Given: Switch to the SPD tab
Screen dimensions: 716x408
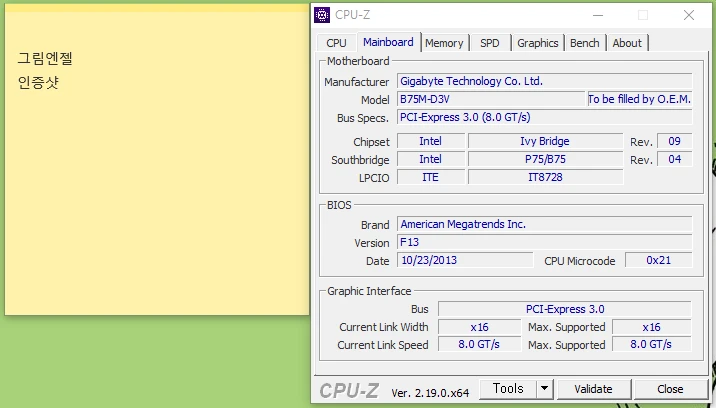Looking at the screenshot, I should coord(490,43).
